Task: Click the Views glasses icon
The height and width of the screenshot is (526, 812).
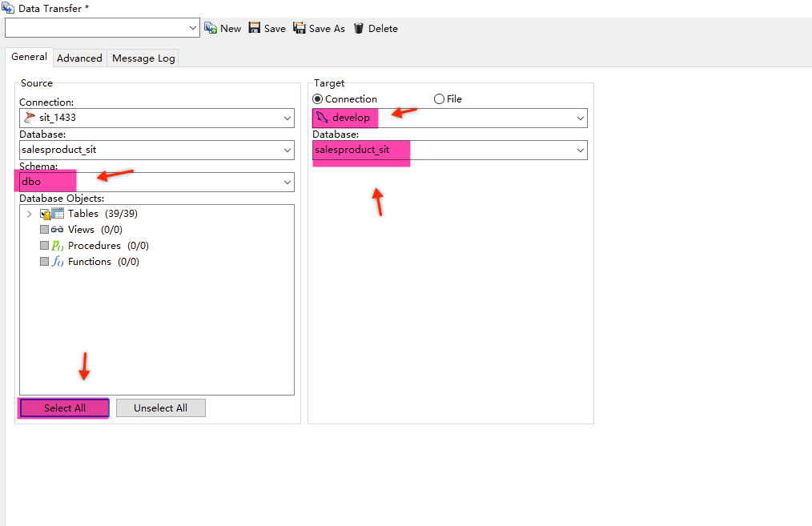Action: coord(58,230)
